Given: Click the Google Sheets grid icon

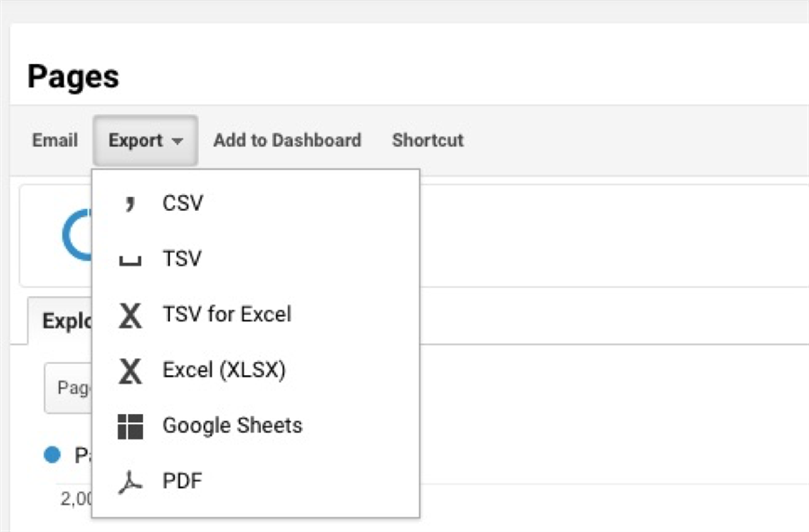Looking at the screenshot, I should pyautogui.click(x=130, y=426).
